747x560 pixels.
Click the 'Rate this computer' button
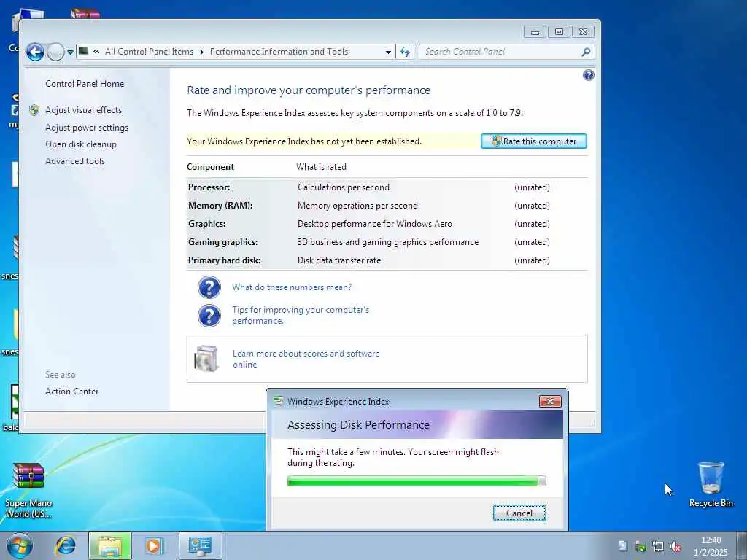click(x=533, y=141)
